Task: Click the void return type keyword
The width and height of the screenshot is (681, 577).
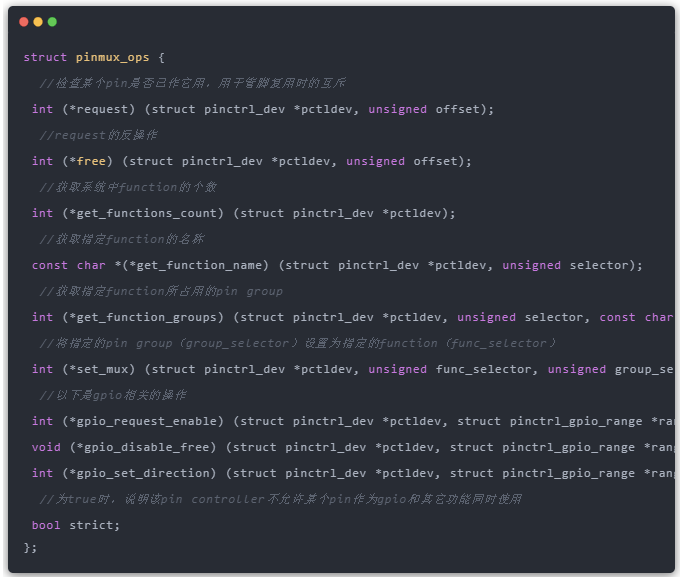Action: point(46,447)
